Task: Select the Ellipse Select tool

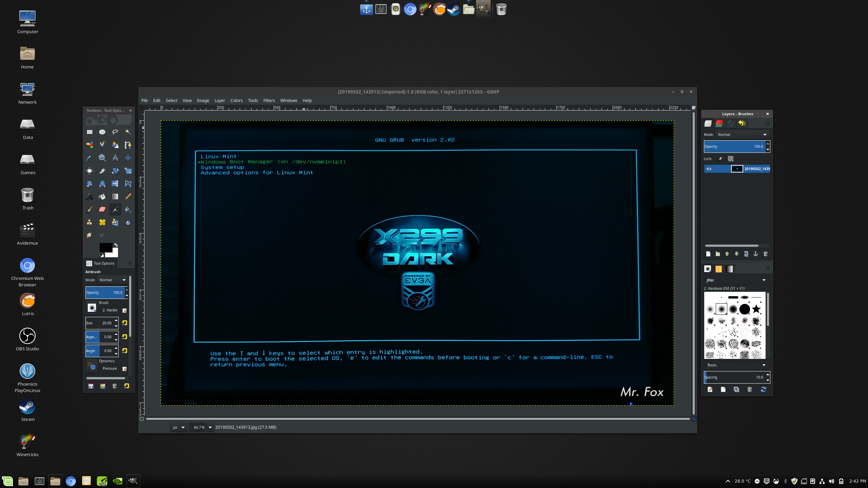Action: pyautogui.click(x=102, y=132)
